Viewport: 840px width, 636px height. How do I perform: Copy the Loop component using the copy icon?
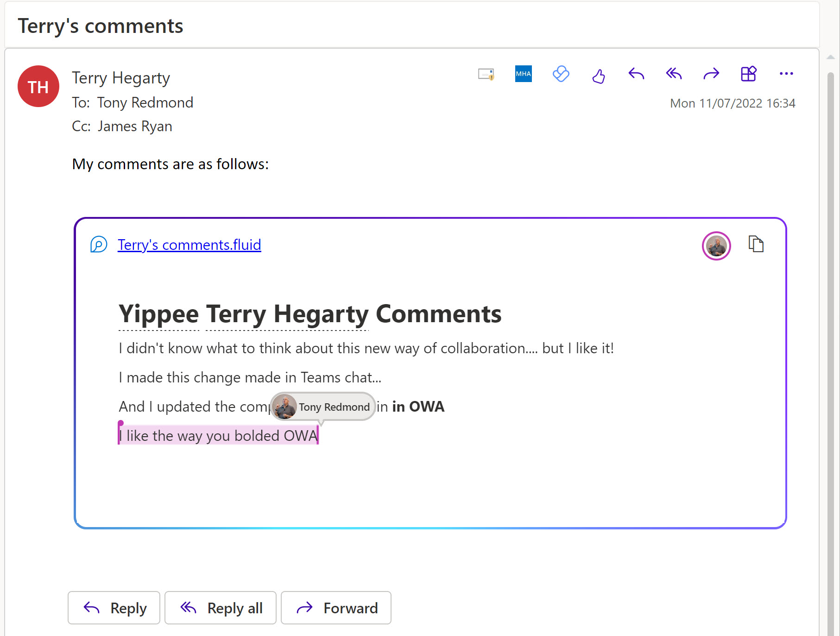point(756,244)
